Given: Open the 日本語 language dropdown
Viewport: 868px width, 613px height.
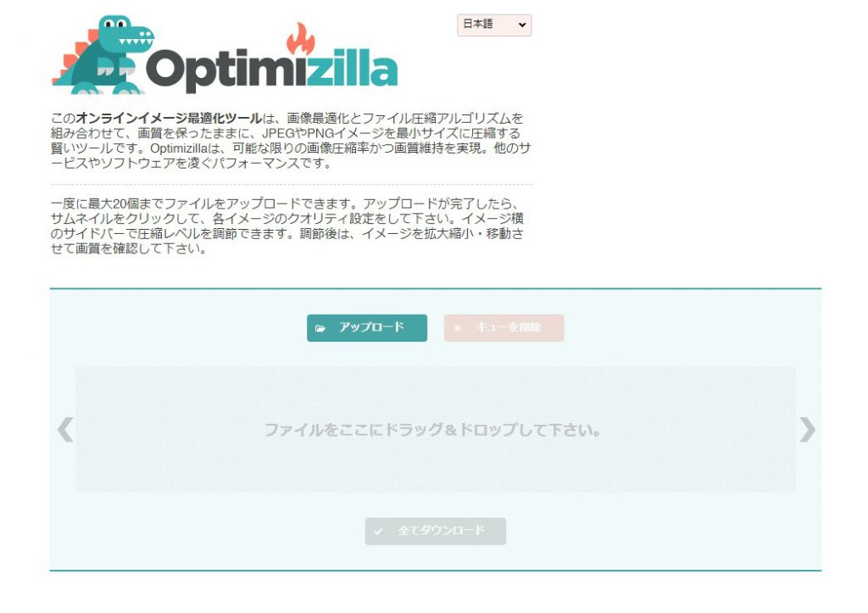Looking at the screenshot, I should 494,25.
